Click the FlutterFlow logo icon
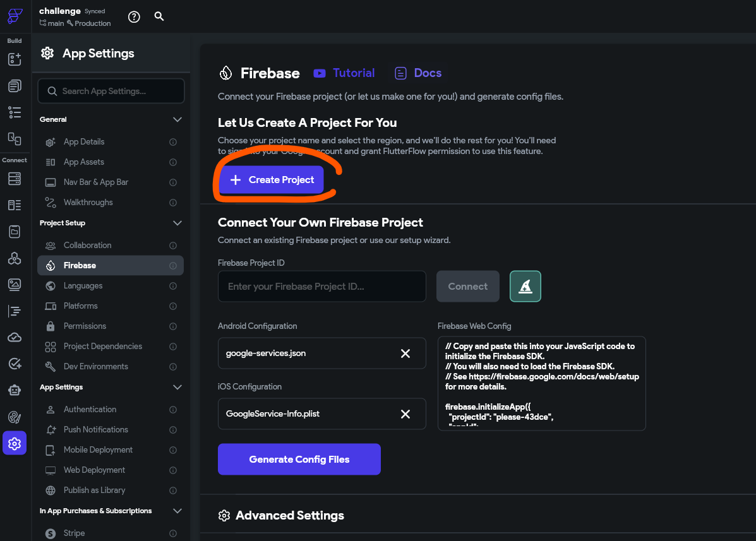Viewport: 756px width, 541px height. click(x=15, y=16)
